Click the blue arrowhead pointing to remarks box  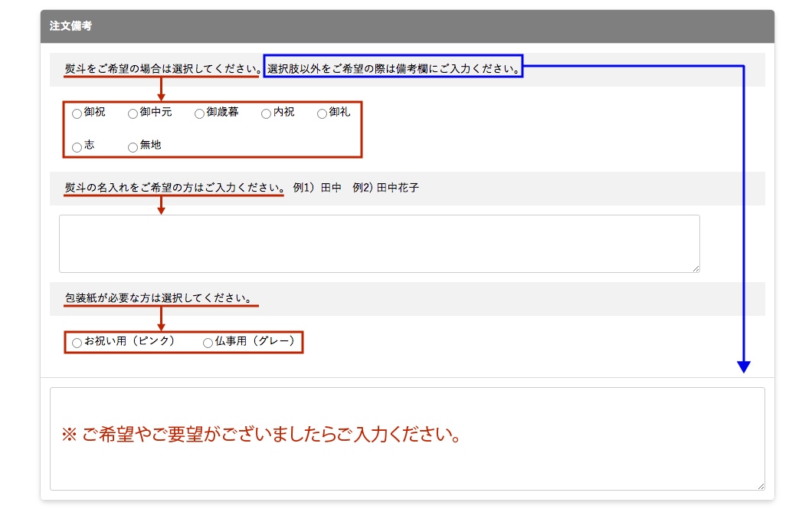[743, 366]
